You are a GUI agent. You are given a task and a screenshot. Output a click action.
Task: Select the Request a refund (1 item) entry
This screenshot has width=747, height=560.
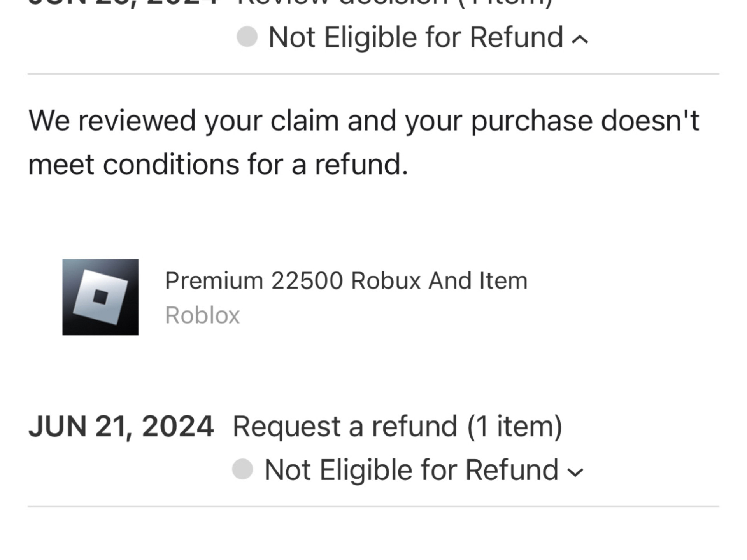pyautogui.click(x=397, y=426)
